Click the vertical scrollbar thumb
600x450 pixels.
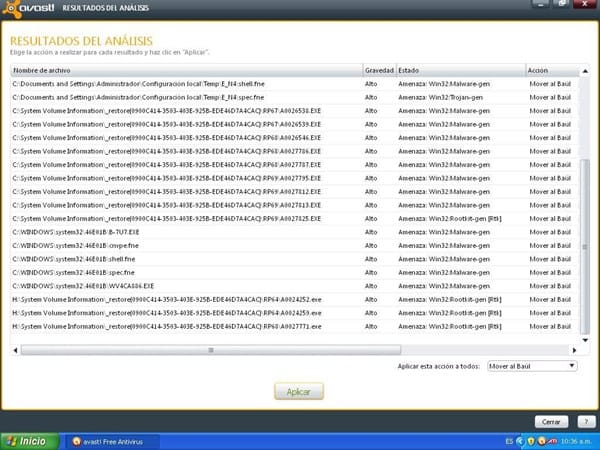point(585,247)
